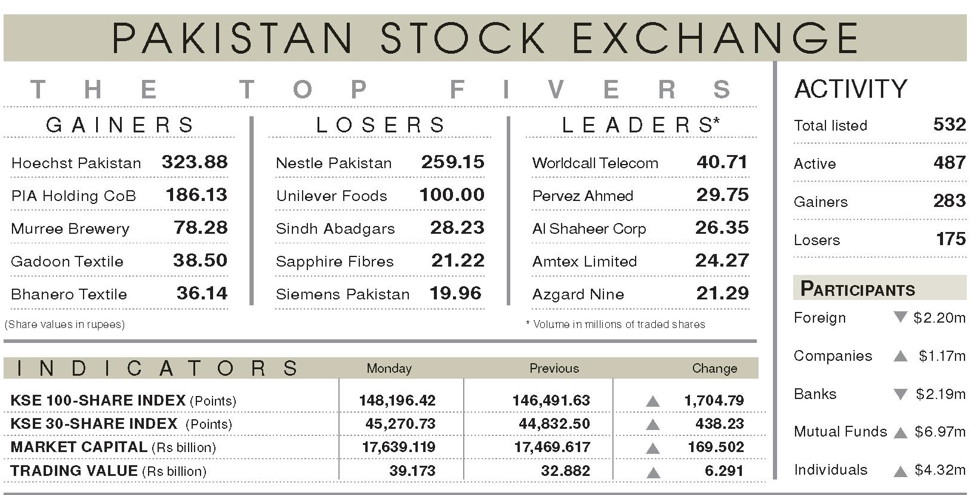The height and width of the screenshot is (495, 980).
Task: Click the down arrow beside Foreign participants
Action: (x=900, y=317)
